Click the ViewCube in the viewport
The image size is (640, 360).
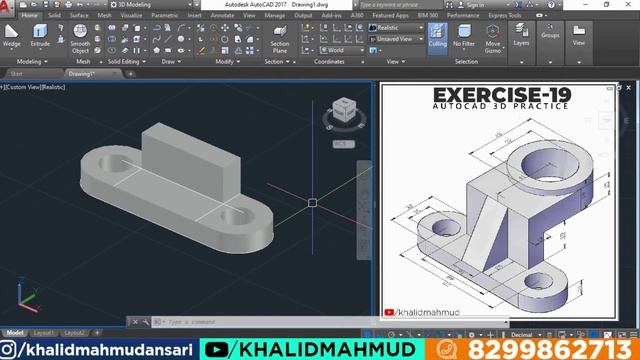click(344, 109)
